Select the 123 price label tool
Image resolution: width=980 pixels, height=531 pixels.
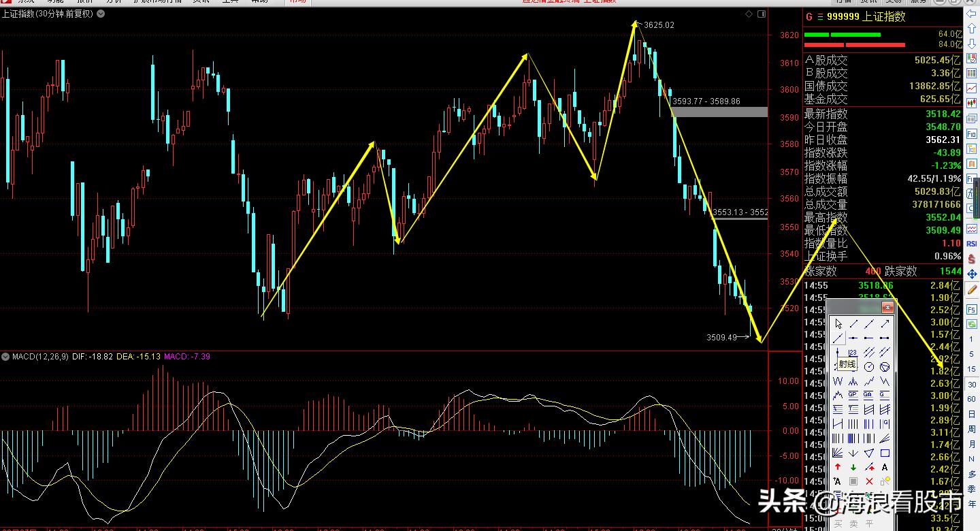click(x=853, y=353)
